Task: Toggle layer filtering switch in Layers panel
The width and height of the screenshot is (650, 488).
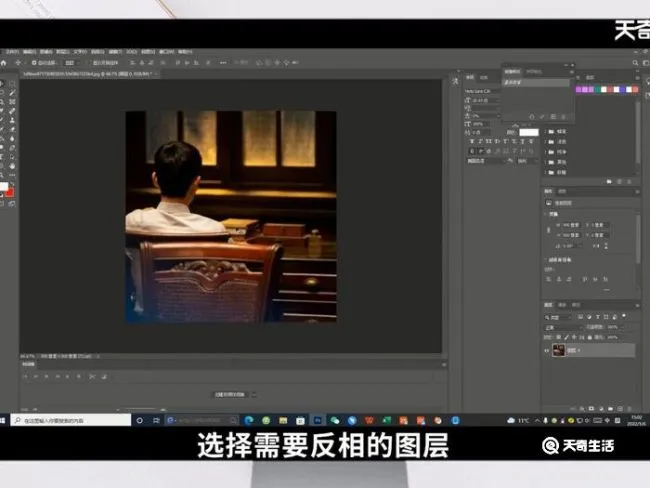Action: click(x=624, y=317)
